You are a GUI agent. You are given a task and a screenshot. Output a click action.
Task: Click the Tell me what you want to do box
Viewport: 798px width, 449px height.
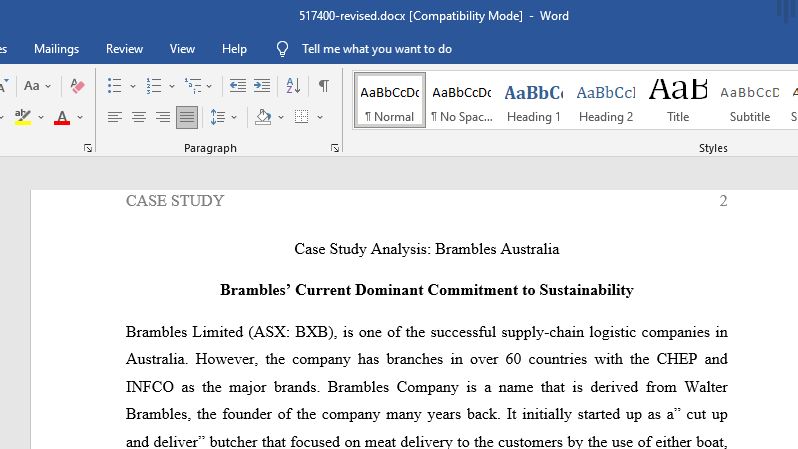377,49
